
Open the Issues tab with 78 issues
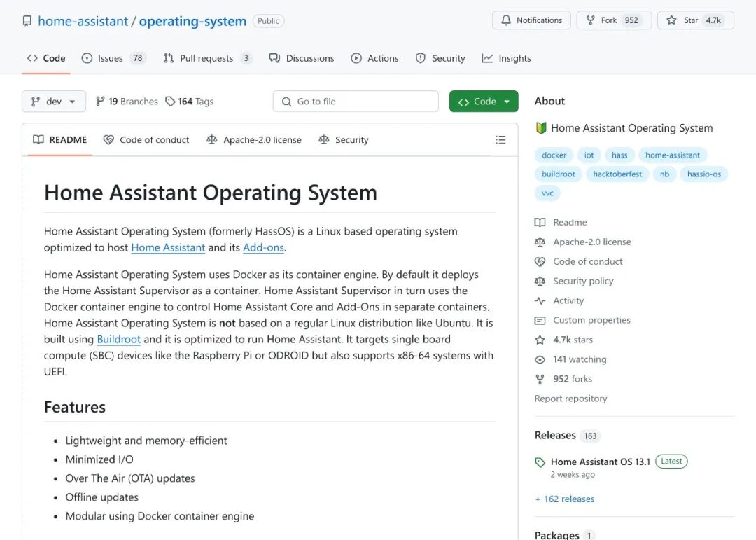click(x=113, y=58)
